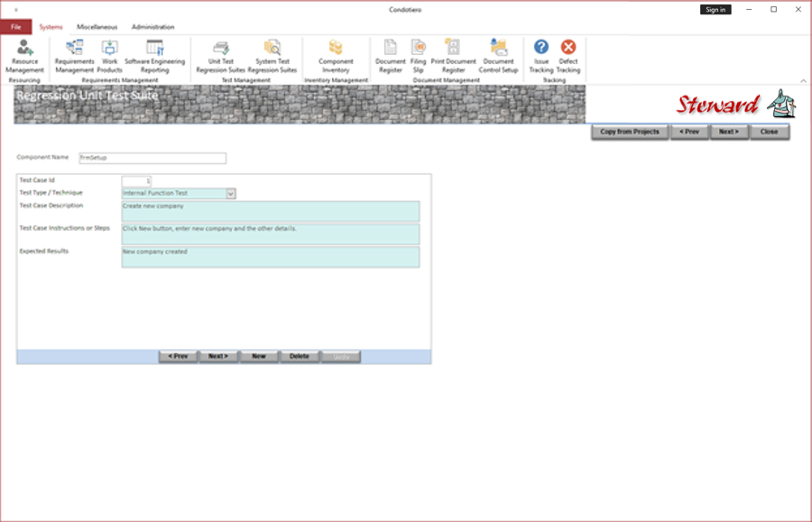The height and width of the screenshot is (522, 812).
Task: Expand Test Type / Technique dropdown arrow
Action: click(x=231, y=194)
